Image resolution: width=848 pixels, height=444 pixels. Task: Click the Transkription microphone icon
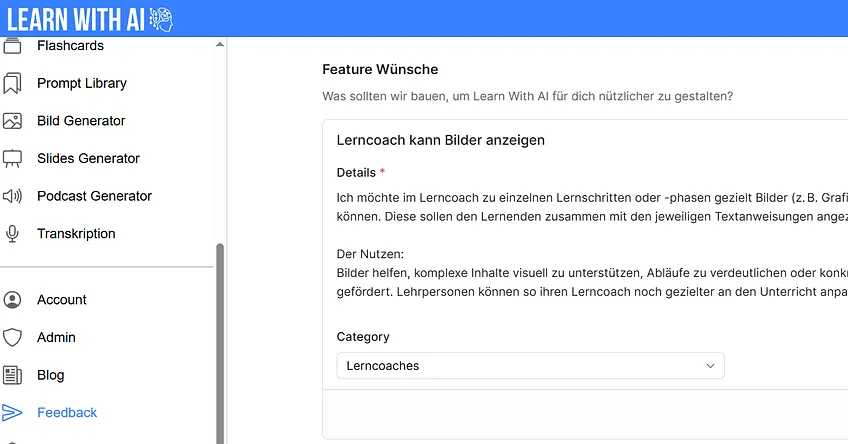[12, 234]
